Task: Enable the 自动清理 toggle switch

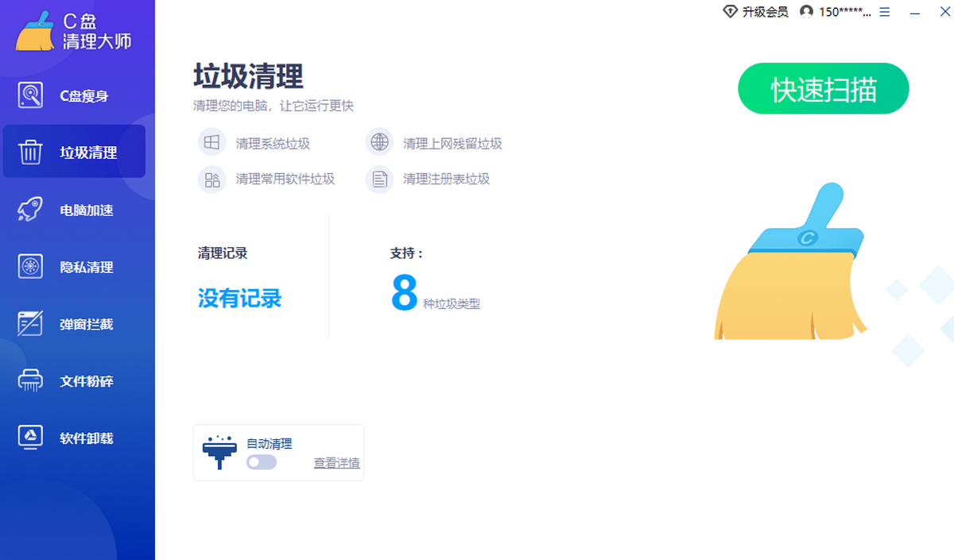Action: click(x=262, y=462)
